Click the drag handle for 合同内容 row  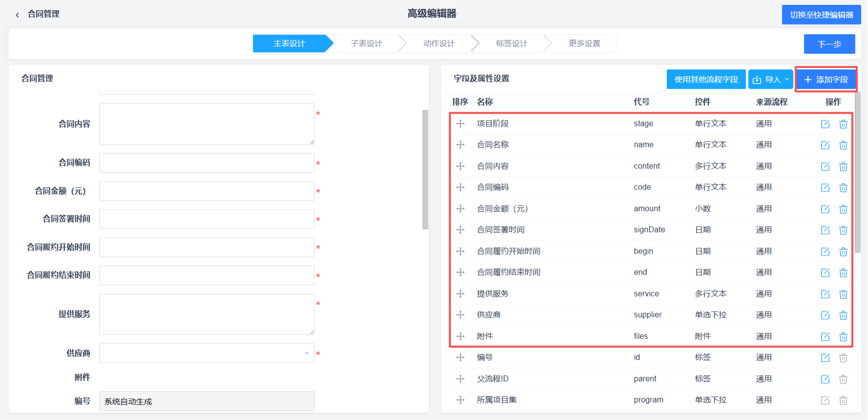(460, 166)
